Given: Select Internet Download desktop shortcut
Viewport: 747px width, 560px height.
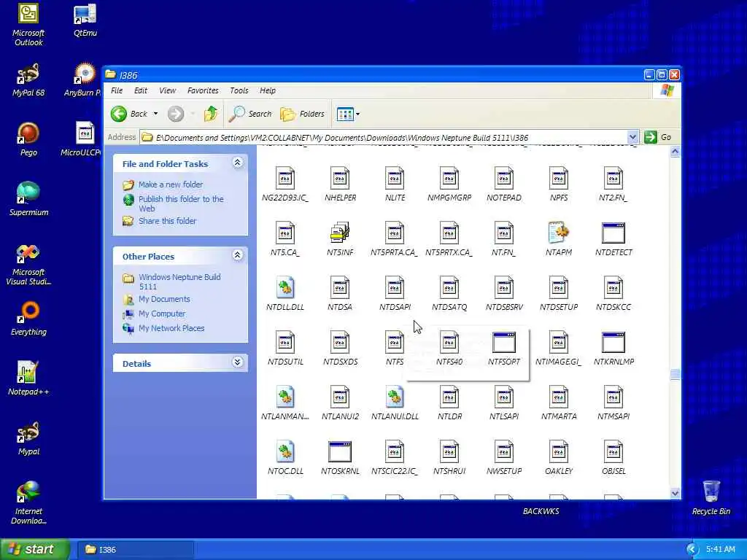Looking at the screenshot, I should (x=28, y=502).
